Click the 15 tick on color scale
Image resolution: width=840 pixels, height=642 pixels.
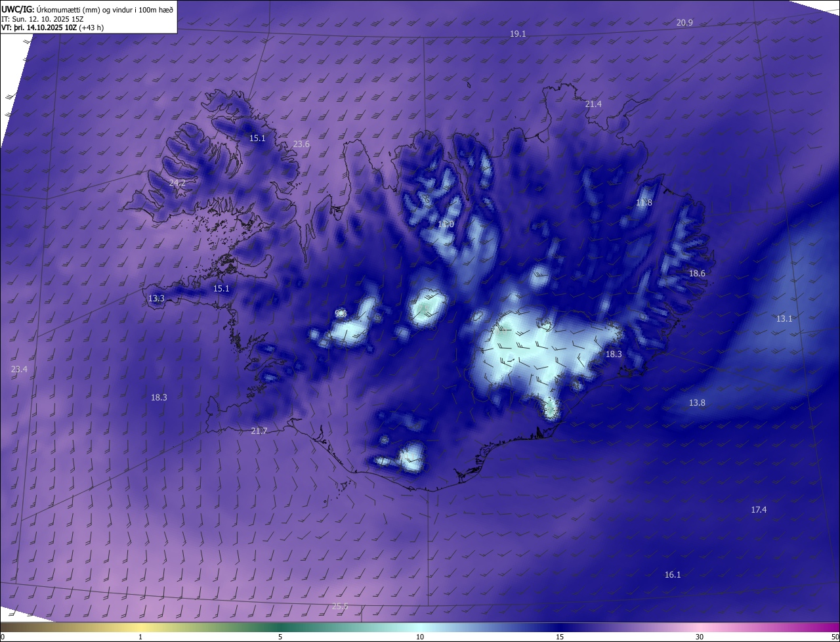560,637
